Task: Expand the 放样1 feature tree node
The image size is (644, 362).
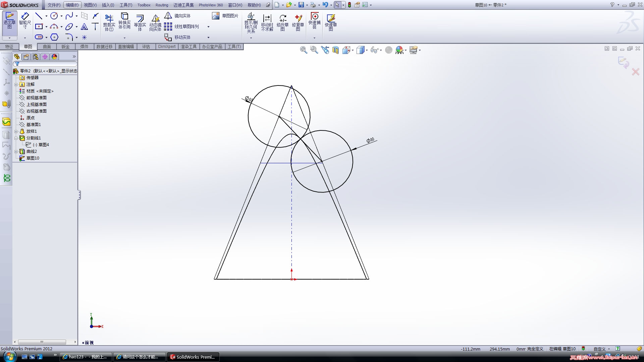Action: pos(16,131)
